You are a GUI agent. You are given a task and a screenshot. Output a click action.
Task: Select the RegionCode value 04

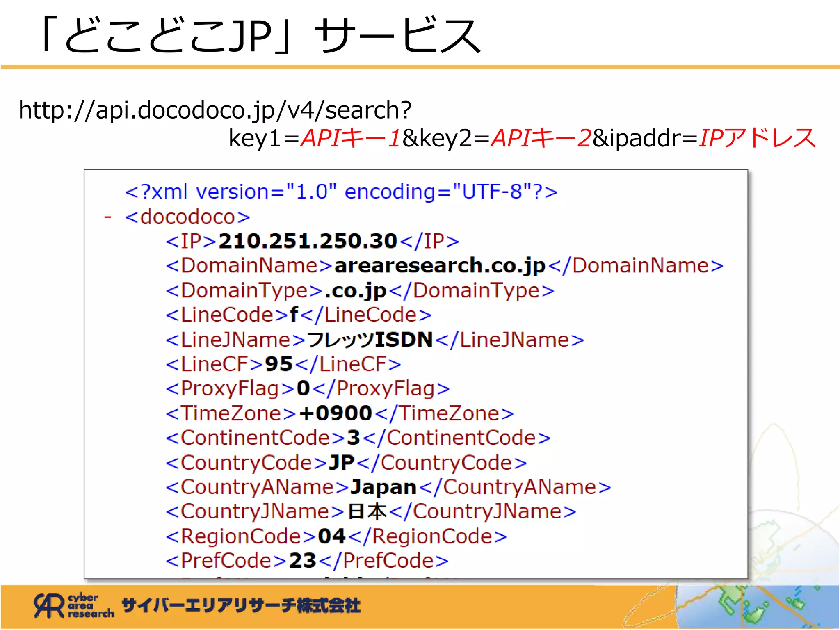(x=332, y=536)
